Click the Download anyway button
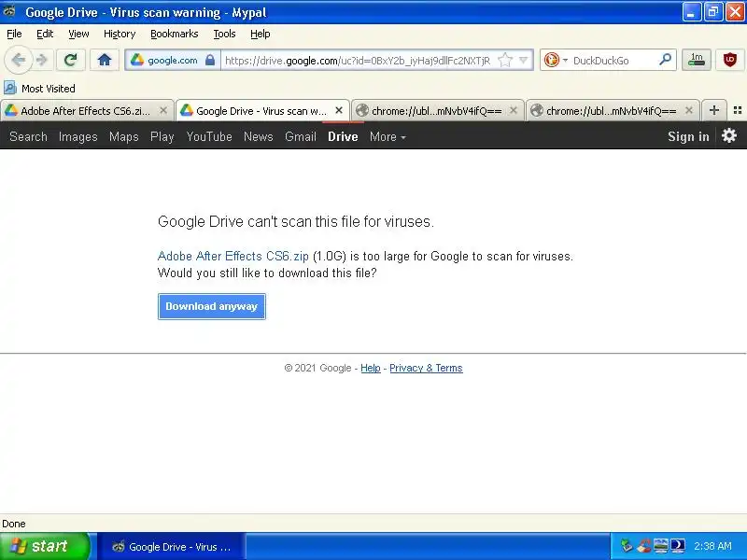 [212, 306]
